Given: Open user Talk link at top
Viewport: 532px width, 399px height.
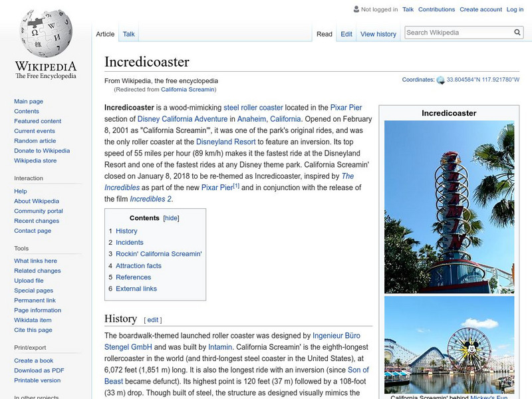Looking at the screenshot, I should 408,9.
